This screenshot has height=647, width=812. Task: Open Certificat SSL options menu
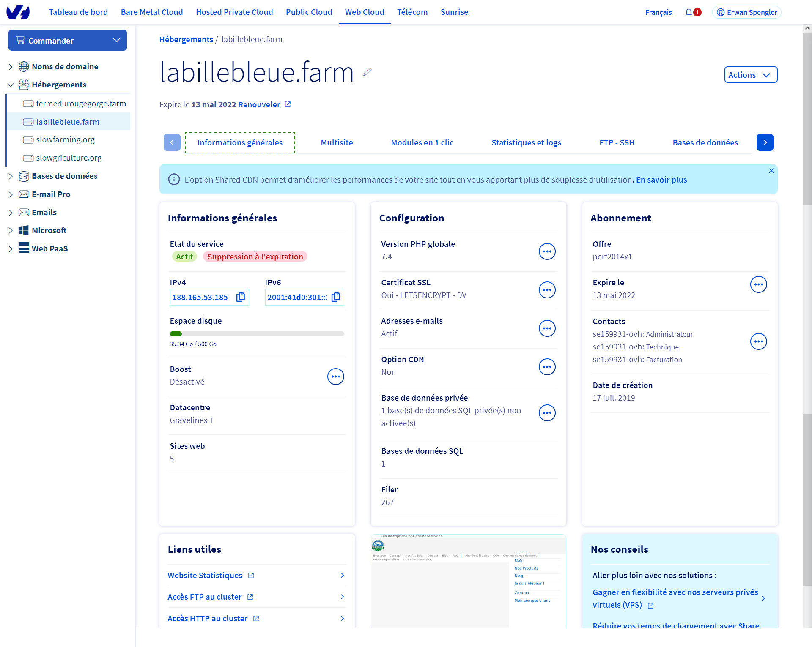[x=547, y=290]
